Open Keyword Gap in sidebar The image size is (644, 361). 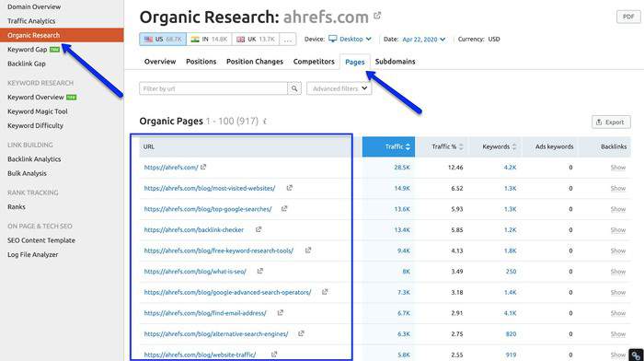(x=27, y=50)
